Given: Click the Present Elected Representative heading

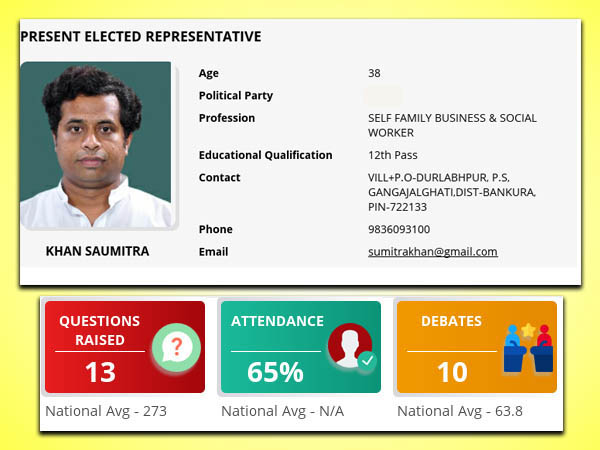Looking at the screenshot, I should (141, 36).
